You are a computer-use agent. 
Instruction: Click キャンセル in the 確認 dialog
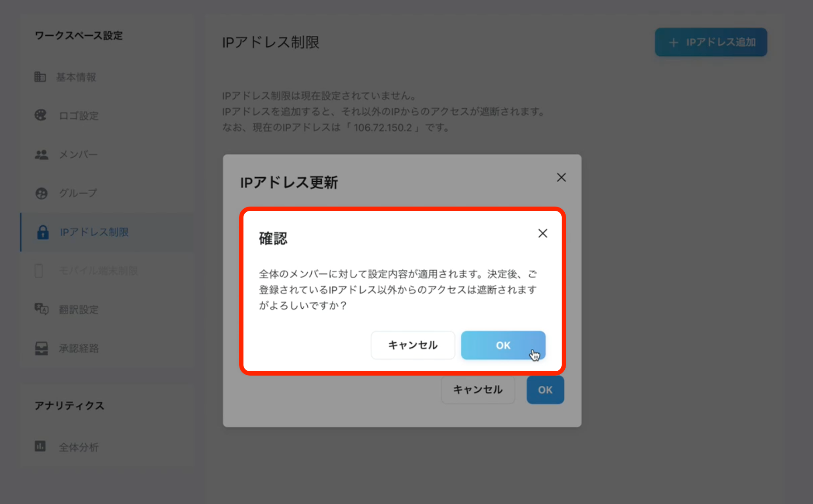click(x=413, y=345)
